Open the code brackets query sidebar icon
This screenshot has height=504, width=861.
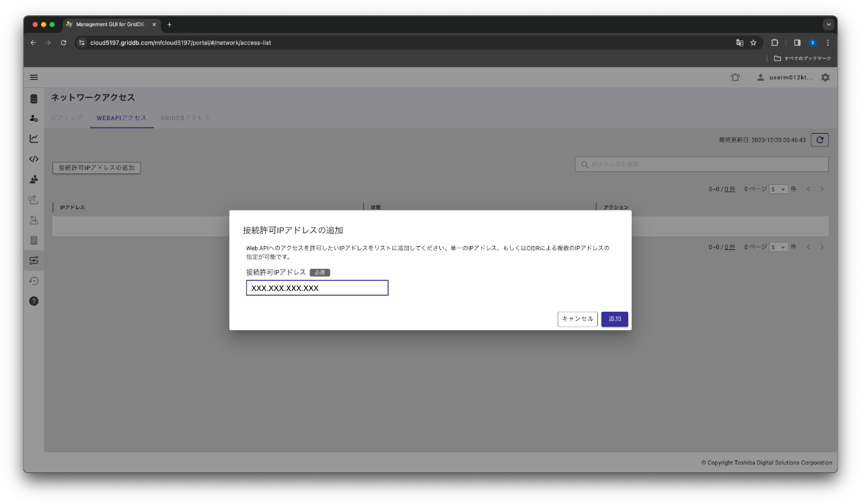(34, 159)
